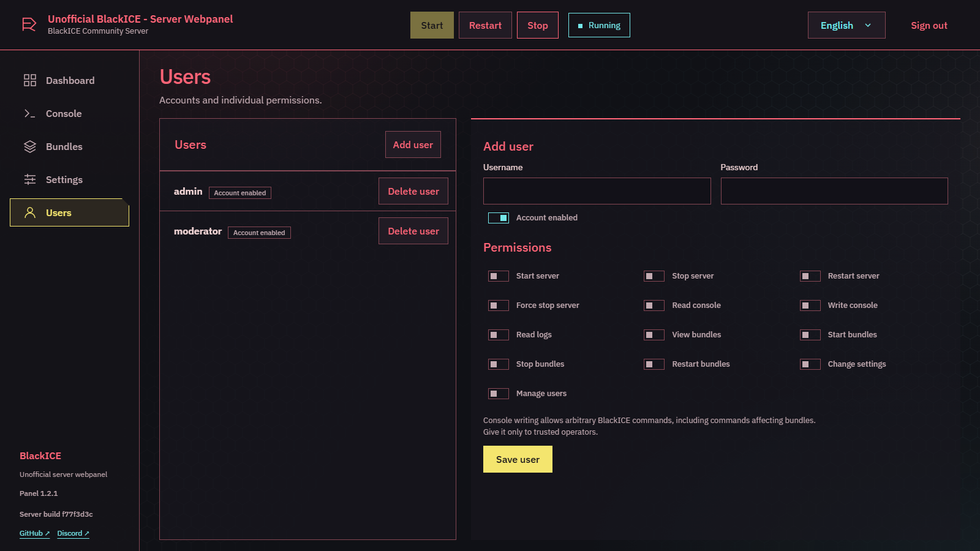The image size is (980, 551).
Task: Click the Stop server button
Action: click(538, 25)
